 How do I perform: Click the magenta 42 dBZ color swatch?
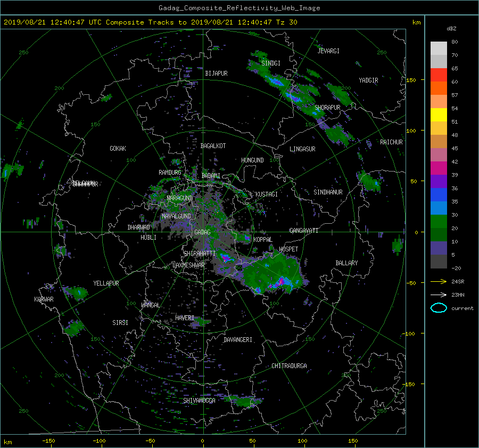point(439,168)
